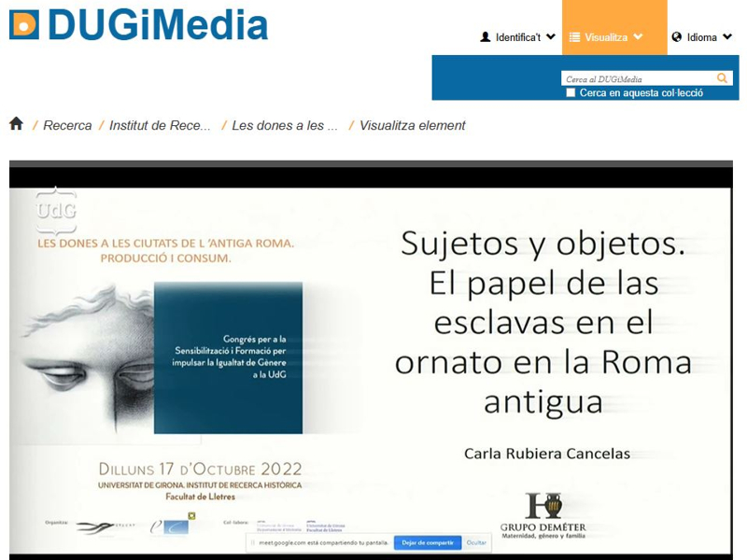
Task: Click 'Ocultar' in the sharing bar
Action: 476,542
